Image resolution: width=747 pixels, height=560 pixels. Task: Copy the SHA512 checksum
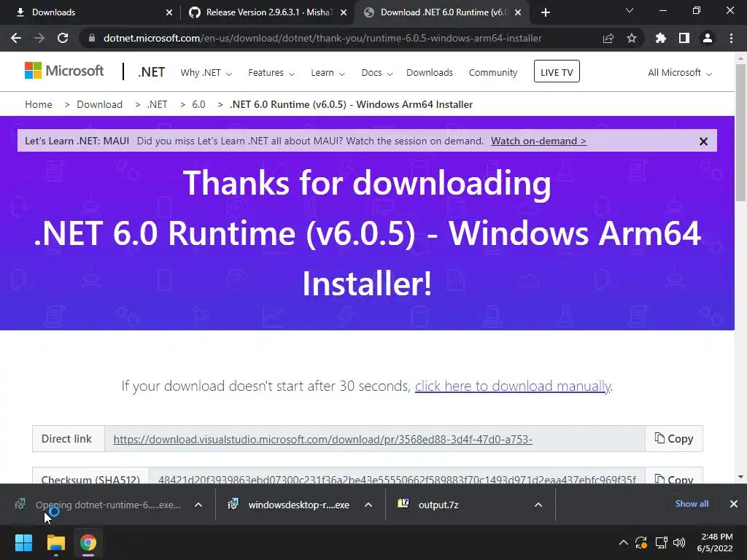coord(673,476)
